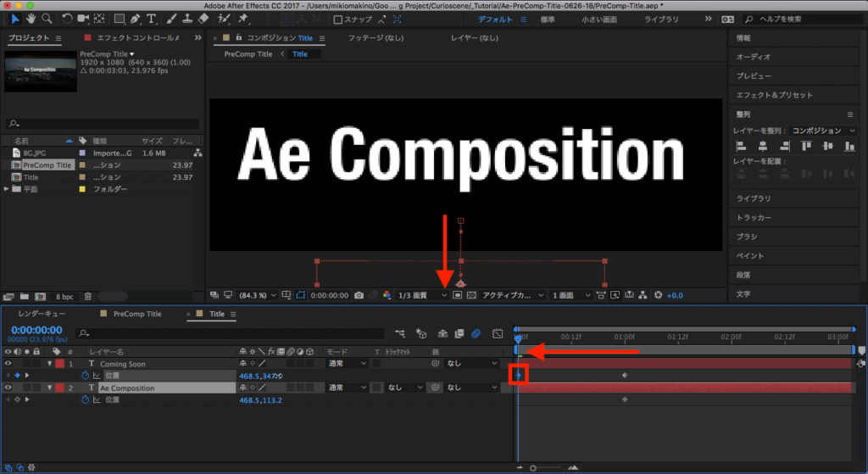This screenshot has height=474, width=868.
Task: Switch to the エフェクトコントロール tab
Action: [x=137, y=37]
